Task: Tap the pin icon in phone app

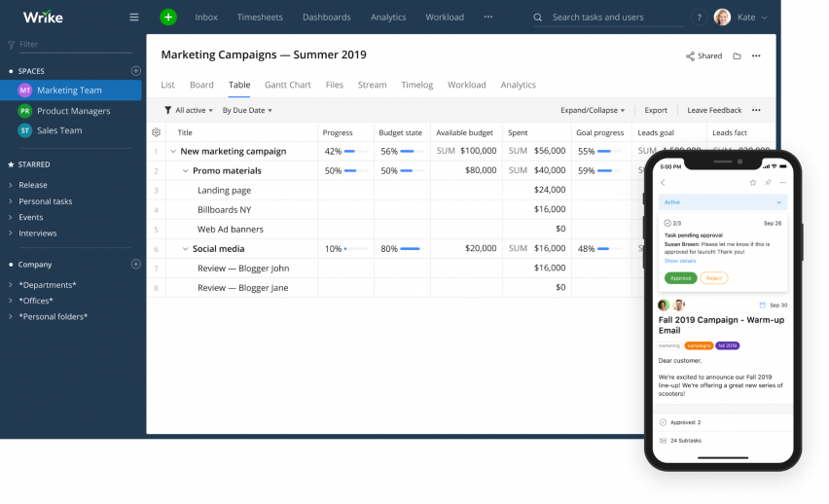Action: tap(769, 183)
